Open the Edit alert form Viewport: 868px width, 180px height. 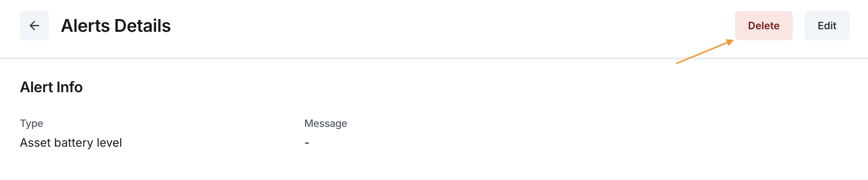[827, 26]
